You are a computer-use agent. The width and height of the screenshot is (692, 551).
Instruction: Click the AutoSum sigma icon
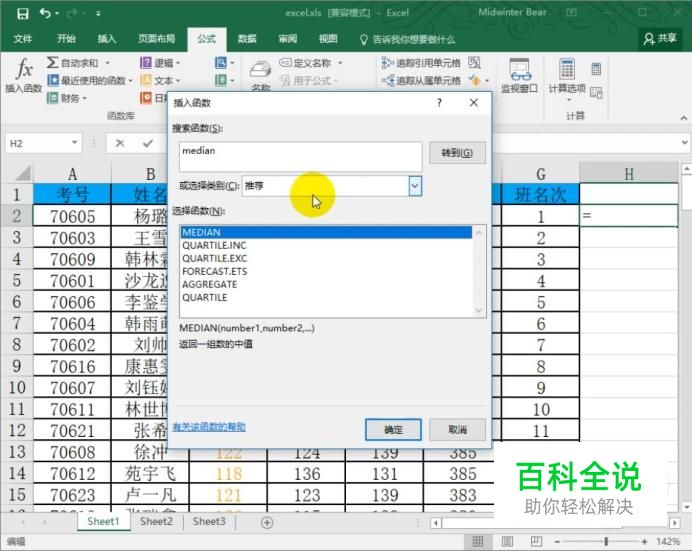pos(53,62)
